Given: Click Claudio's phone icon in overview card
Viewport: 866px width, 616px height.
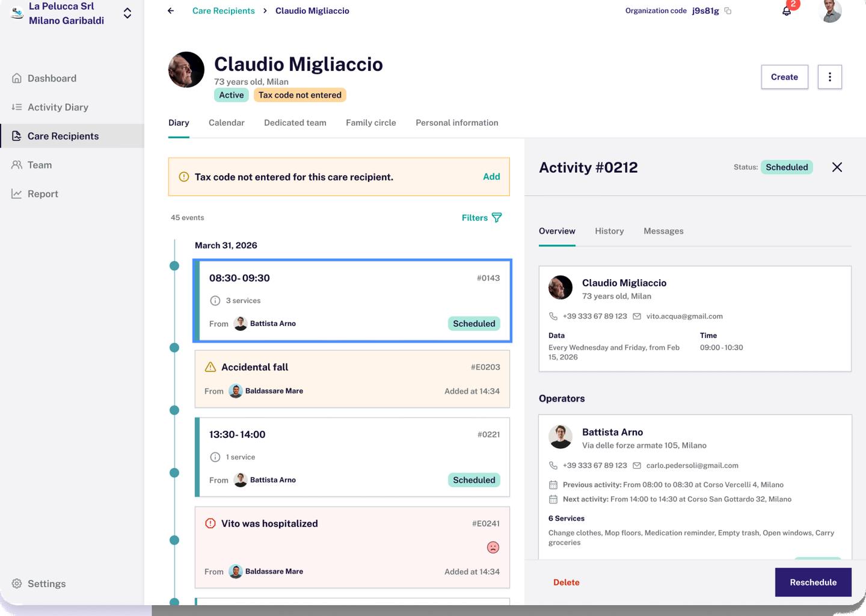Looking at the screenshot, I should point(553,316).
